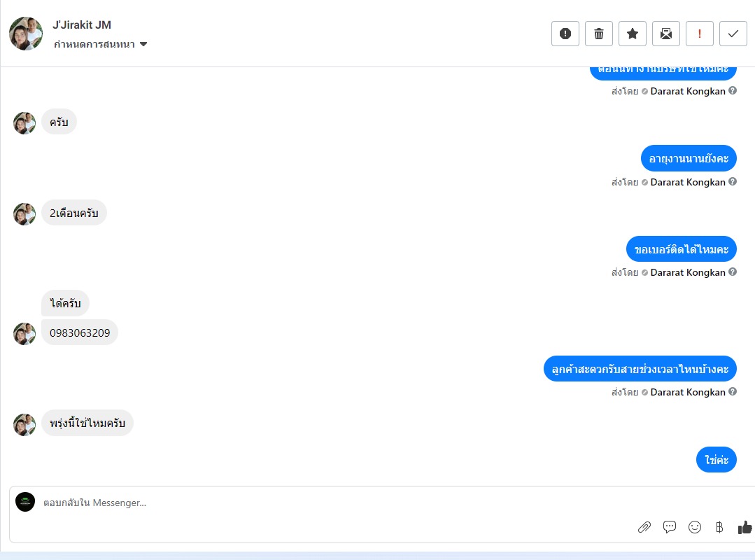Open the J'Jirakit JM profile name
Viewport: 755px width, 560px height.
(82, 24)
